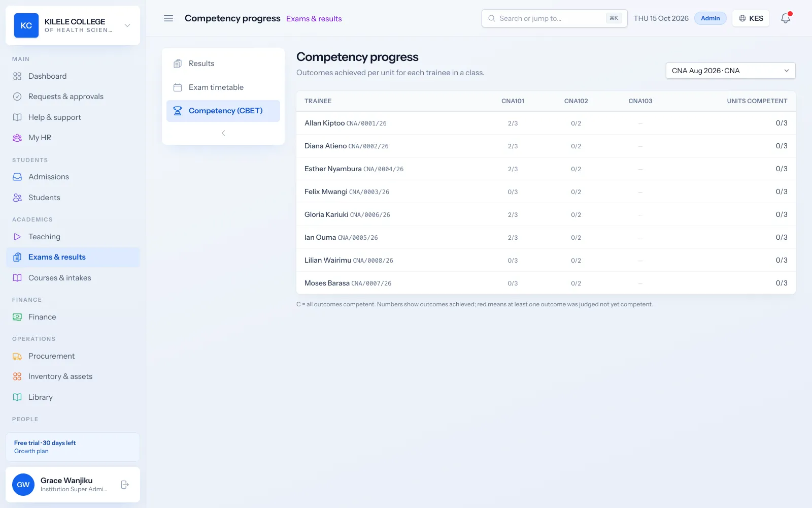
Task: Click the Dashboard grid icon
Action: coord(17,76)
